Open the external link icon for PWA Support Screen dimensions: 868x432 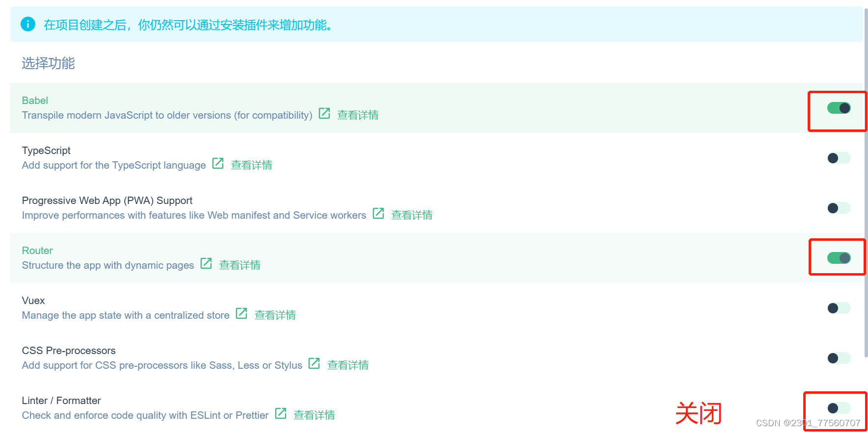point(378,213)
